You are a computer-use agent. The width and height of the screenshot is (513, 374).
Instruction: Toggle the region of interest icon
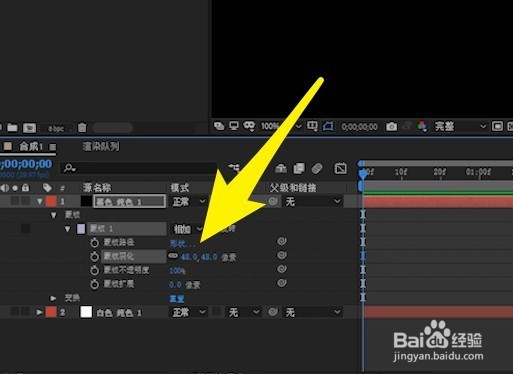(x=328, y=126)
